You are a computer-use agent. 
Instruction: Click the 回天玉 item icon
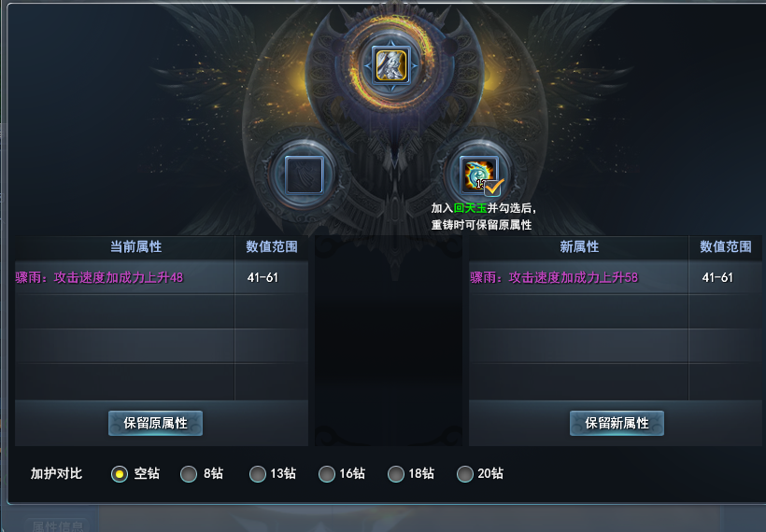(x=478, y=175)
